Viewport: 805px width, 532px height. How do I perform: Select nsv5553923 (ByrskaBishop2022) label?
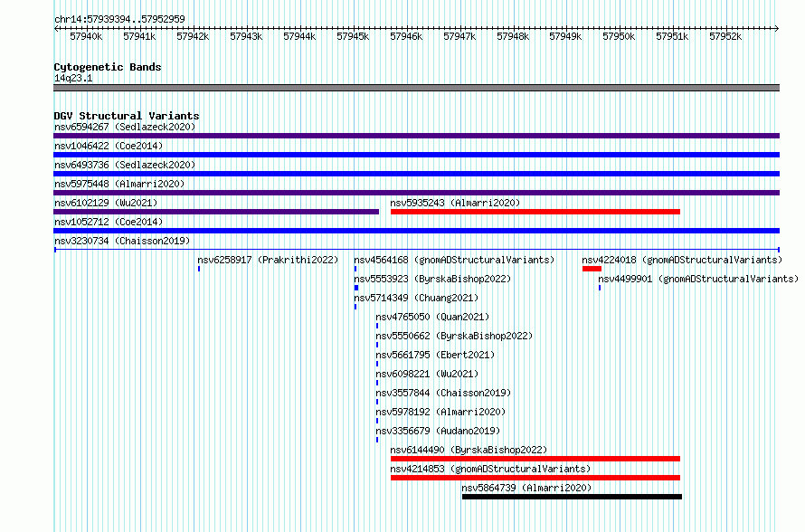pos(432,279)
